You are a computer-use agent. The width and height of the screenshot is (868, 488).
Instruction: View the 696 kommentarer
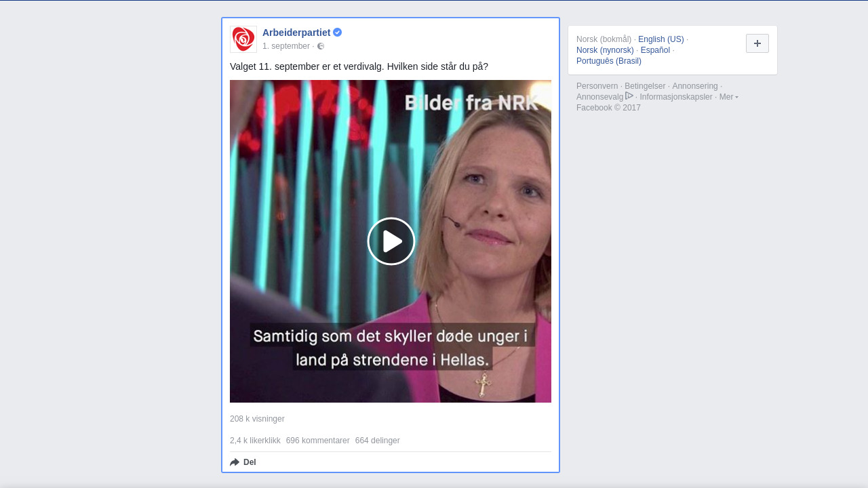[318, 441]
